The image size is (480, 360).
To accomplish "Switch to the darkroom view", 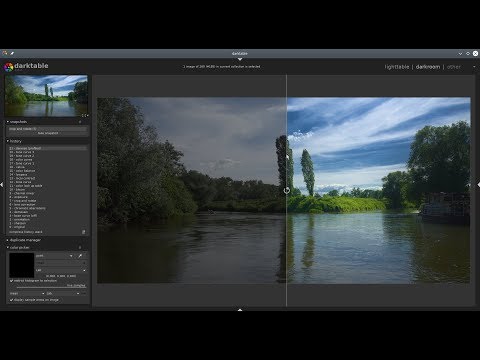I will [428, 67].
